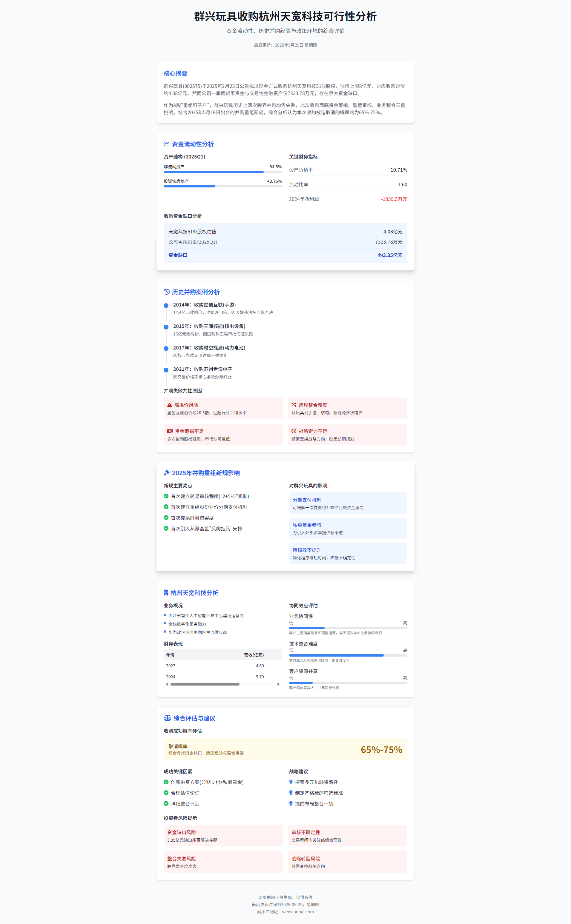The height and width of the screenshot is (924, 571).
Task: Click the warning triangle icon in 高溢价风险
Action: [170, 405]
